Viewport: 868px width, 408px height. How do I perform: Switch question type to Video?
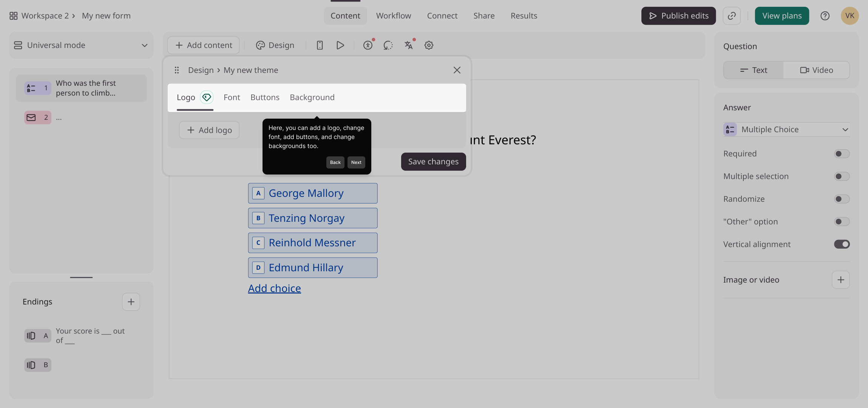pos(817,70)
